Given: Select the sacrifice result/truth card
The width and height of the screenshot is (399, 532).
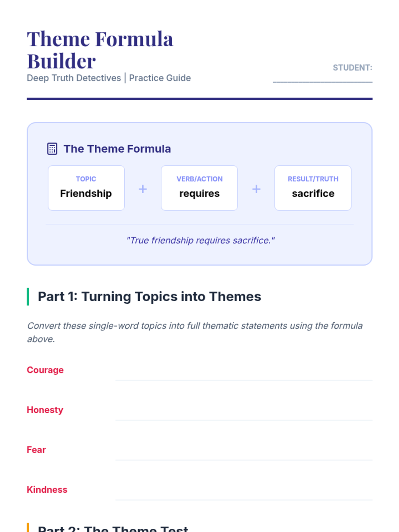Looking at the screenshot, I should [x=313, y=188].
